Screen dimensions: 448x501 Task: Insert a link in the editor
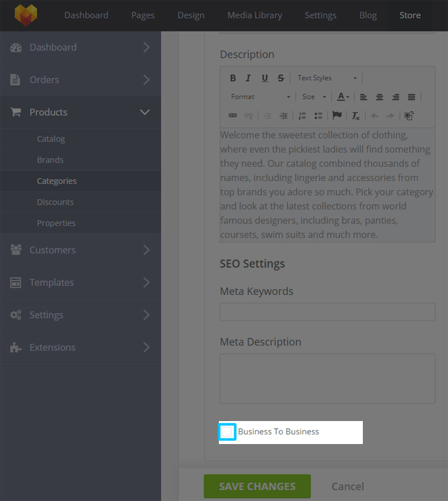pos(232,116)
